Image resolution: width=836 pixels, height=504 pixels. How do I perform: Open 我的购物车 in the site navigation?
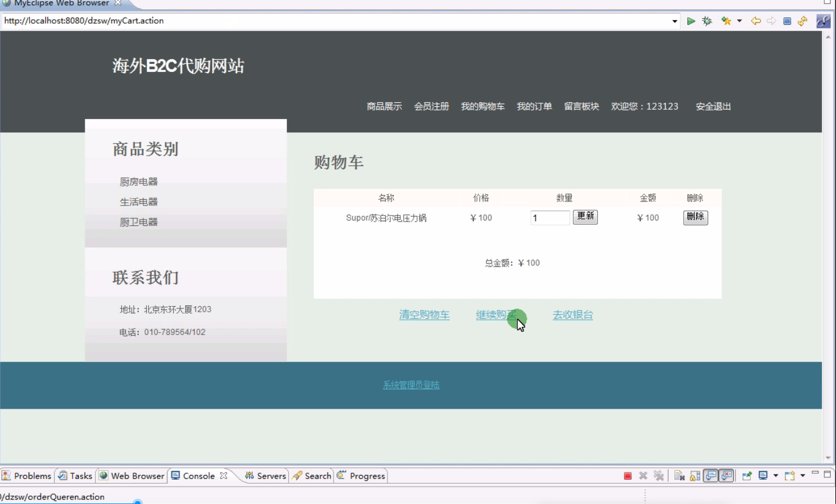(483, 106)
